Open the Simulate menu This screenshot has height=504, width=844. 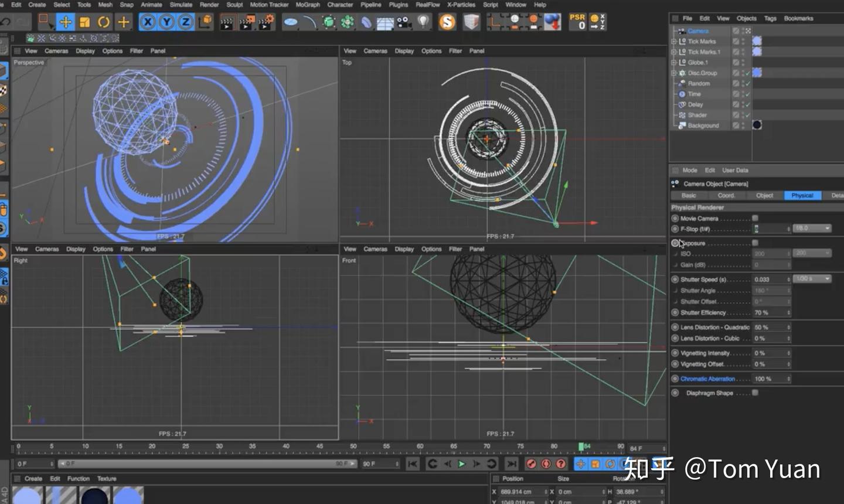(181, 5)
